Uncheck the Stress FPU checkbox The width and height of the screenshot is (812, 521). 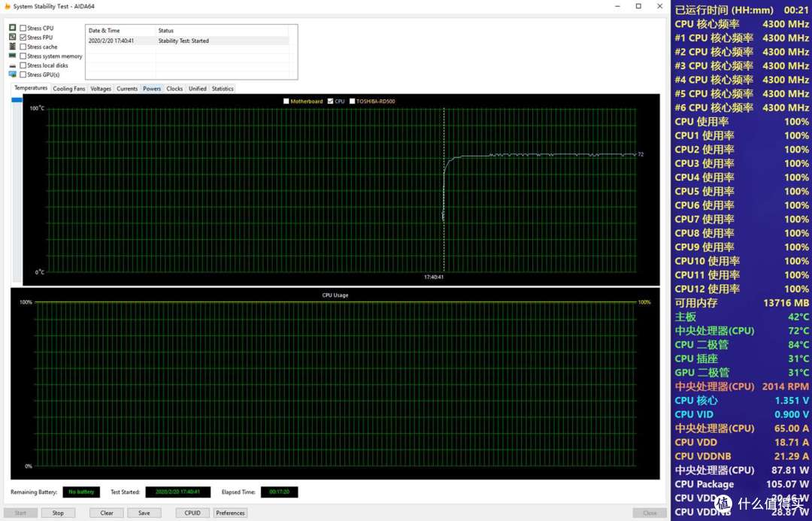pos(23,38)
